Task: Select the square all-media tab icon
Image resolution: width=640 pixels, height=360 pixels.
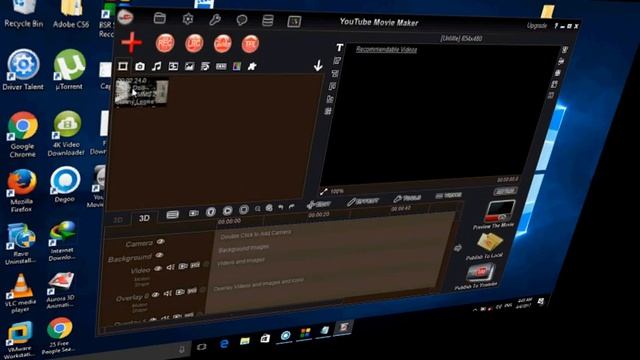Action: pos(123,66)
